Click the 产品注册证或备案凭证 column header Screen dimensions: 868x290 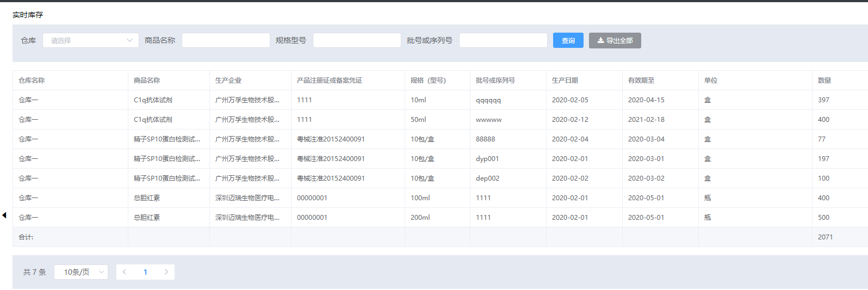click(x=329, y=81)
